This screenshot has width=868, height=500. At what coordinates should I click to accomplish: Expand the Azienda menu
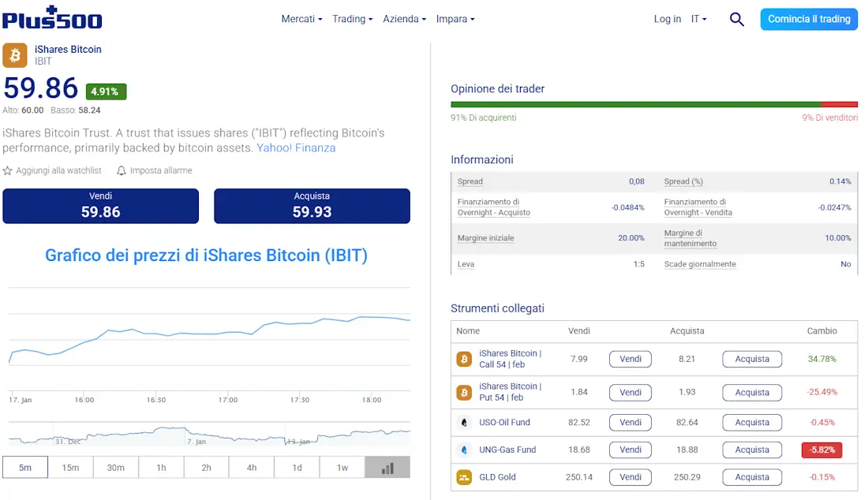tap(405, 19)
